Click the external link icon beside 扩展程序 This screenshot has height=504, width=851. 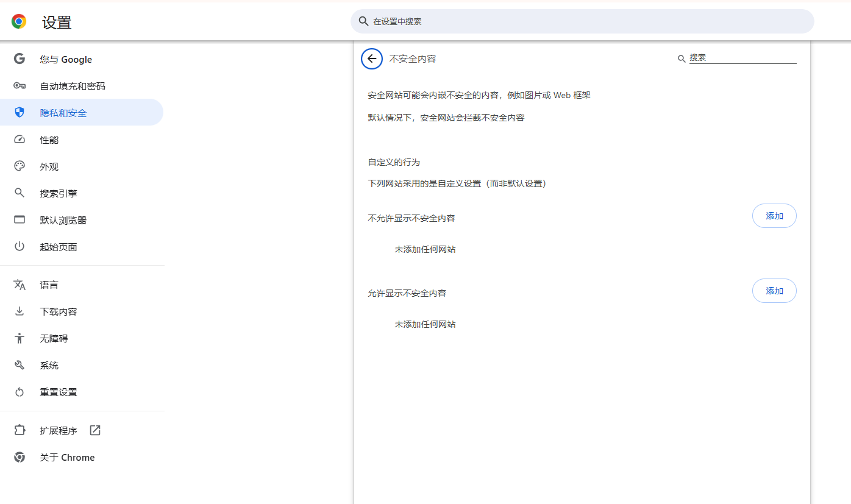tap(95, 430)
